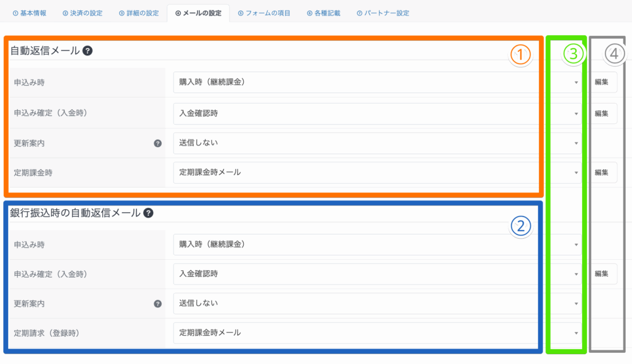Image resolution: width=632 pixels, height=364 pixels.
Task: Click 編集 for 申込み確定 in 銀行振込時 section
Action: (601, 273)
